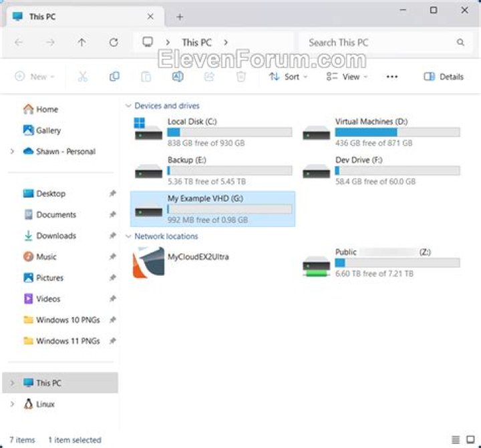Go forward with the right arrow

pyautogui.click(x=50, y=42)
